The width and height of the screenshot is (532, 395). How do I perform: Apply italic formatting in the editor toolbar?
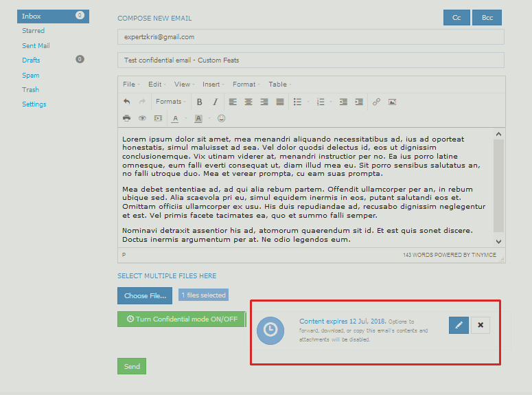tap(215, 102)
